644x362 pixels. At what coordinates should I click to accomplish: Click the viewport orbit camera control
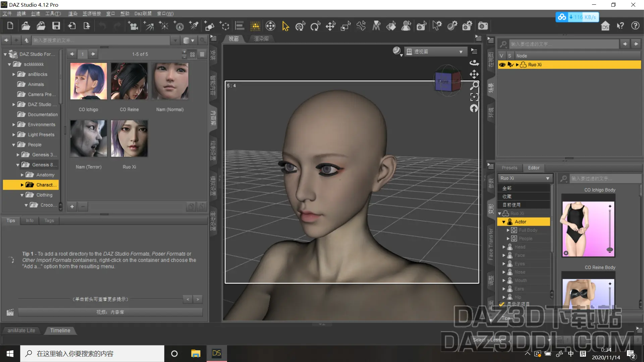point(474,63)
